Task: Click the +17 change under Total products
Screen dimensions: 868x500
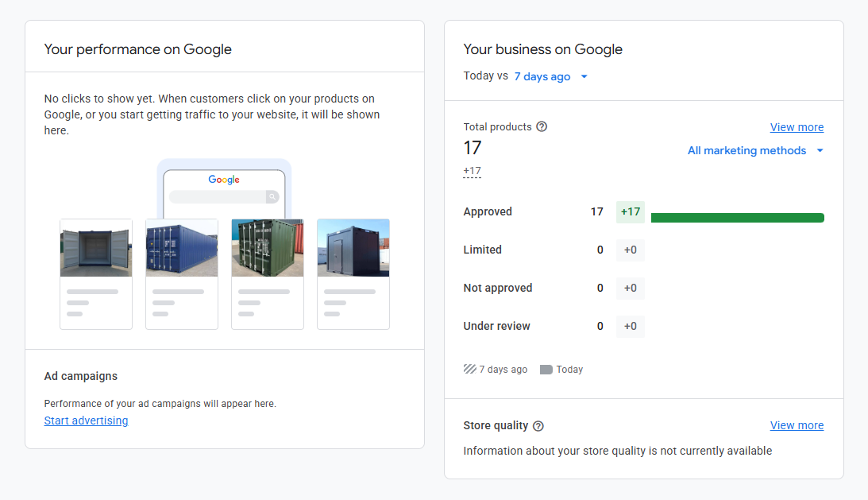Action: pos(473,171)
